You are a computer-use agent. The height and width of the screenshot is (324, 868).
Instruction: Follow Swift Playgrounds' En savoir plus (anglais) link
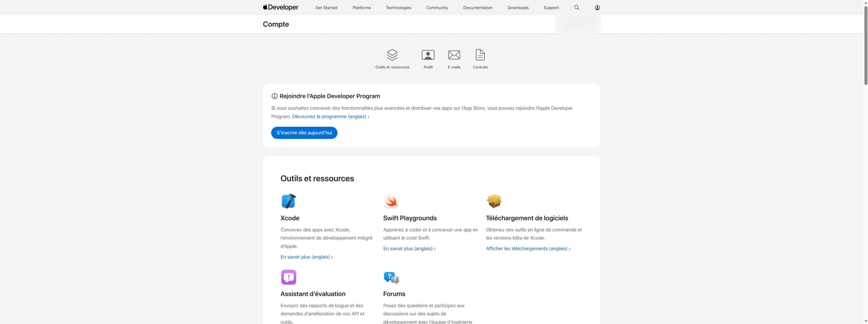(409, 248)
